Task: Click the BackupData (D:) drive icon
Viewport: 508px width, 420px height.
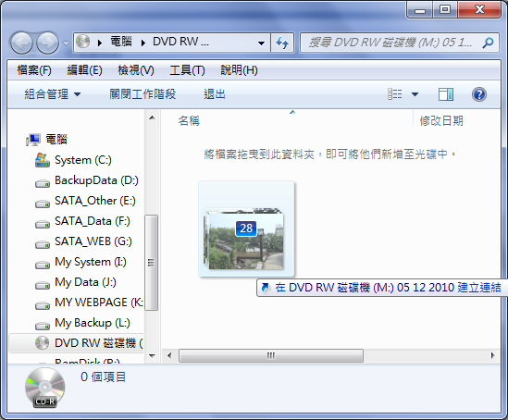Action: pos(43,184)
